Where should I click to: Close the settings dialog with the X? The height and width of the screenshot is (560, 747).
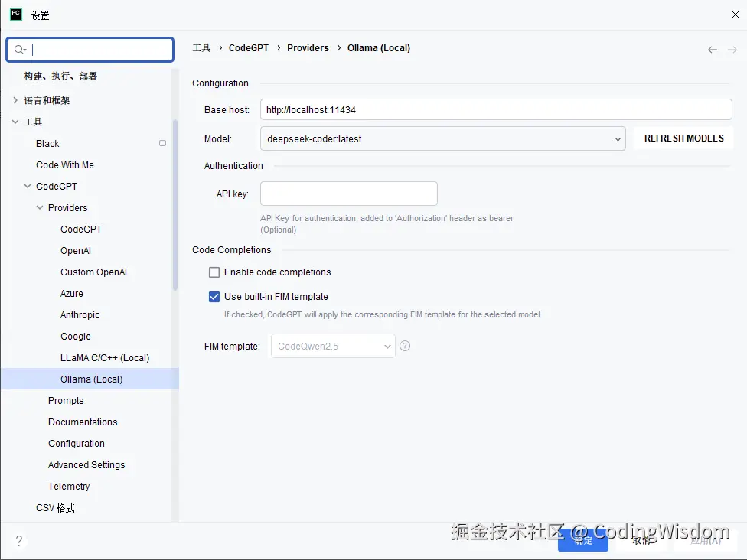735,15
